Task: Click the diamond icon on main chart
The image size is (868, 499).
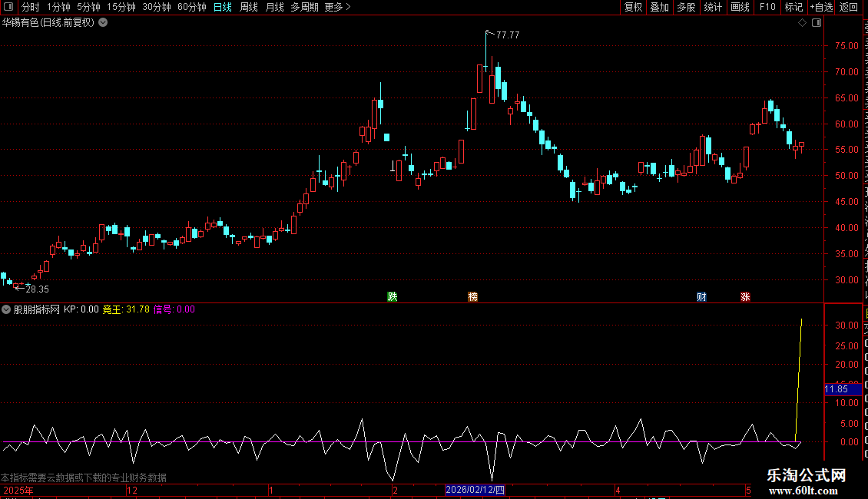Action: click(x=802, y=23)
